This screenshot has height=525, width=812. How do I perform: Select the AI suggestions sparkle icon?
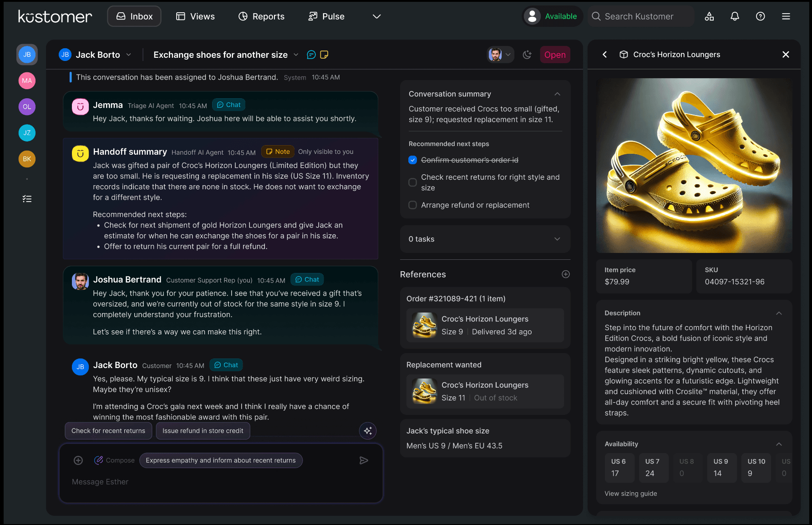click(x=368, y=431)
